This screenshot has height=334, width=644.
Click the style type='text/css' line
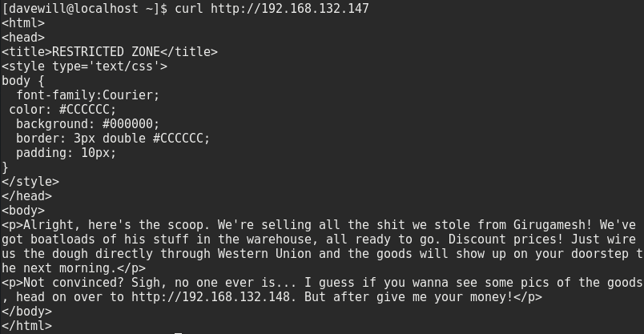pyautogui.click(x=84, y=66)
